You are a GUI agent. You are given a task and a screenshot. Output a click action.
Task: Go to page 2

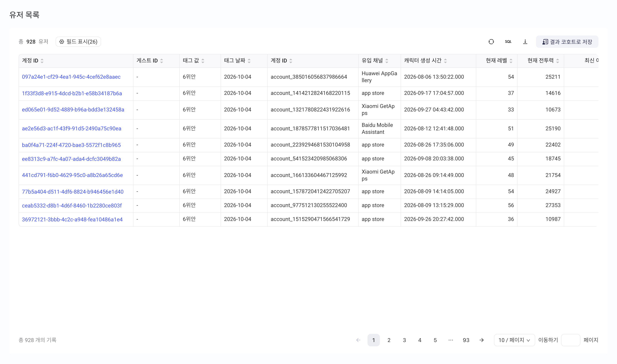(x=389, y=340)
